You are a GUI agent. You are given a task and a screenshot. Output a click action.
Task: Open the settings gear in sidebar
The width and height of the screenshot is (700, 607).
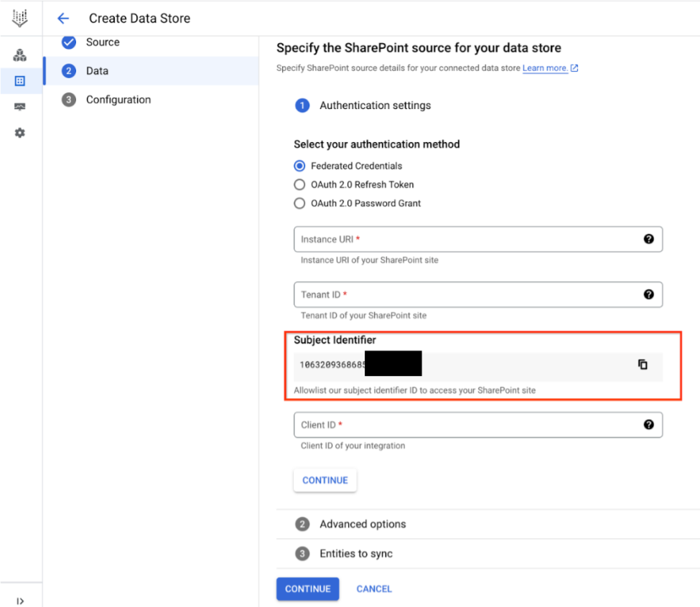click(x=19, y=133)
